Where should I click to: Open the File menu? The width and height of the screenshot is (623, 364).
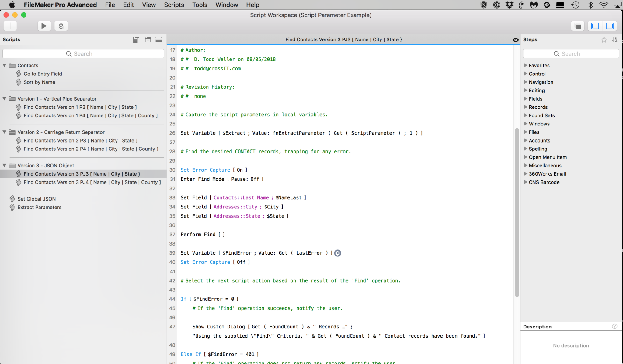110,5
